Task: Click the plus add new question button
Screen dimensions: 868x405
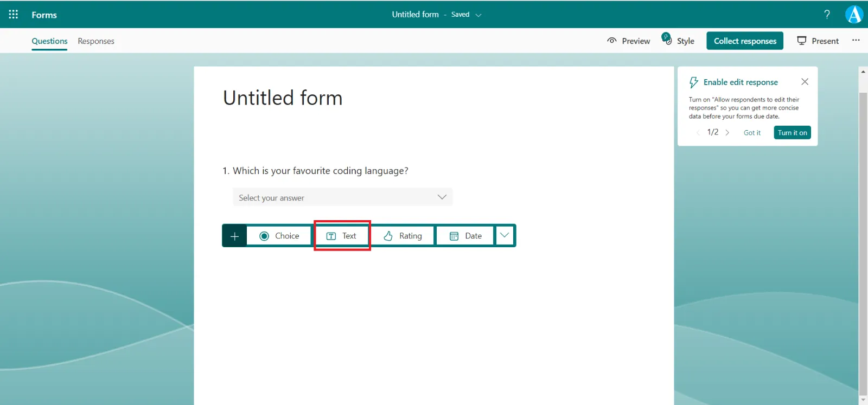Action: click(x=234, y=236)
